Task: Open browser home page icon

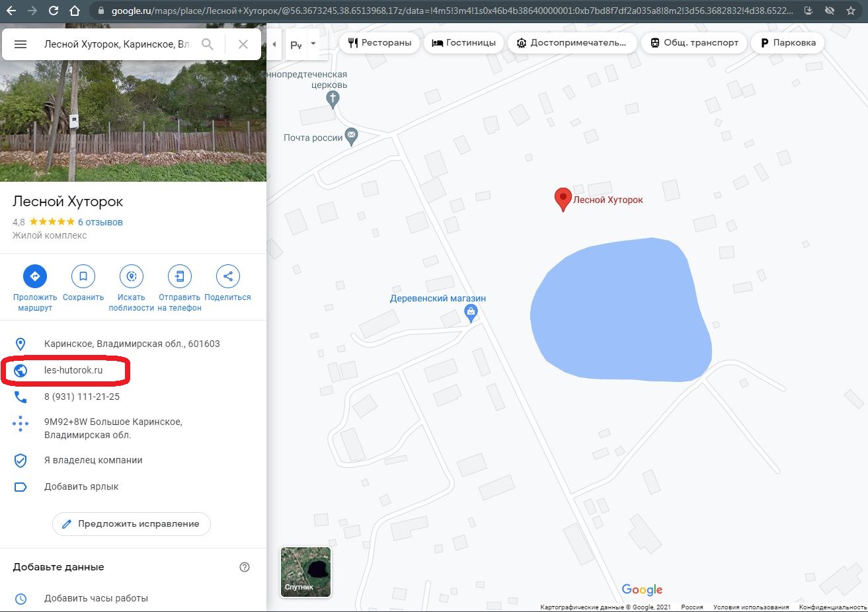Action: click(x=75, y=11)
